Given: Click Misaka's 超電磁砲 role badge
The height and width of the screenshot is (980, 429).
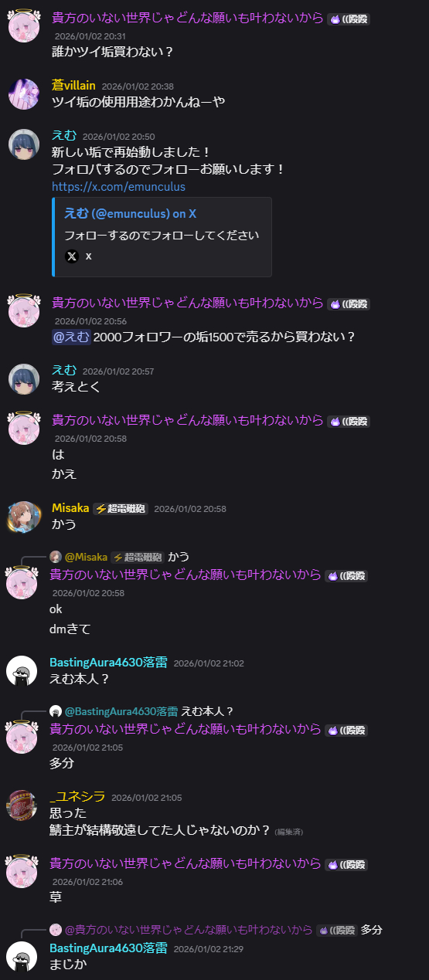Looking at the screenshot, I should 120,509.
